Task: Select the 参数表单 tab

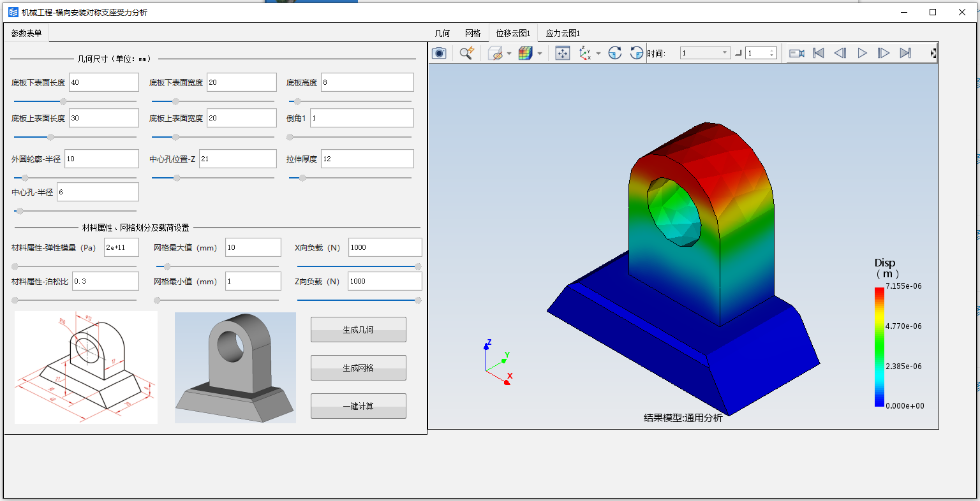Action: (x=26, y=33)
